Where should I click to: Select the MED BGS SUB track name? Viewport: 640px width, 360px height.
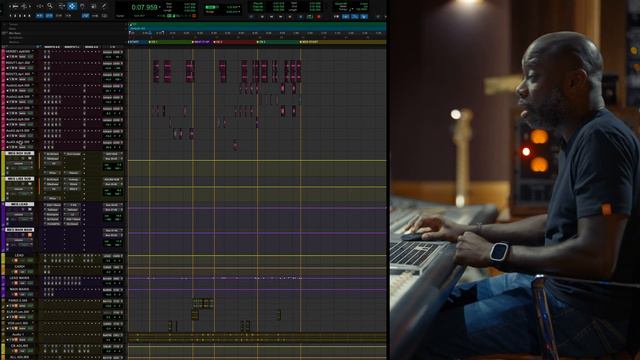[x=20, y=153]
